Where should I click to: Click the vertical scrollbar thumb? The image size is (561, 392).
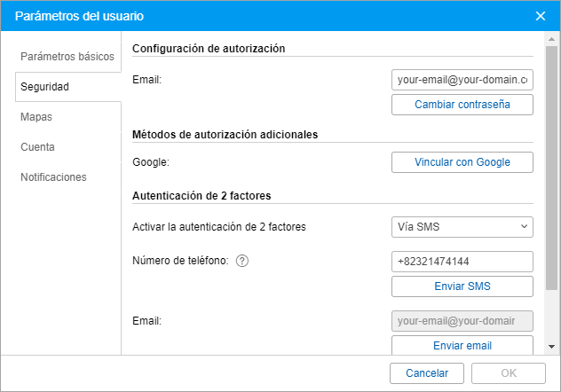(552, 169)
